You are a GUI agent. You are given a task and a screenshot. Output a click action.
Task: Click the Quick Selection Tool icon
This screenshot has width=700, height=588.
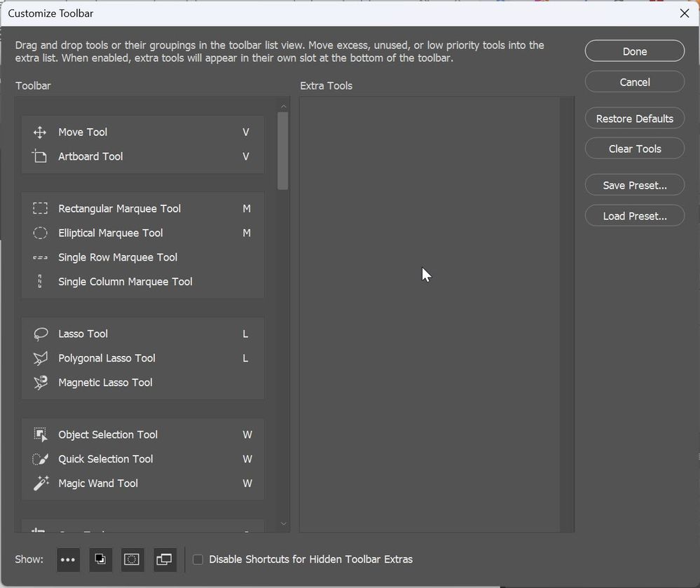coord(41,459)
